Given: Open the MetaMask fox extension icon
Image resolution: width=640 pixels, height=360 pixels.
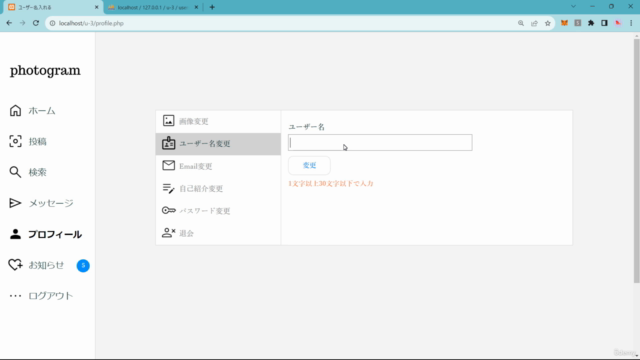Looking at the screenshot, I should click(564, 23).
